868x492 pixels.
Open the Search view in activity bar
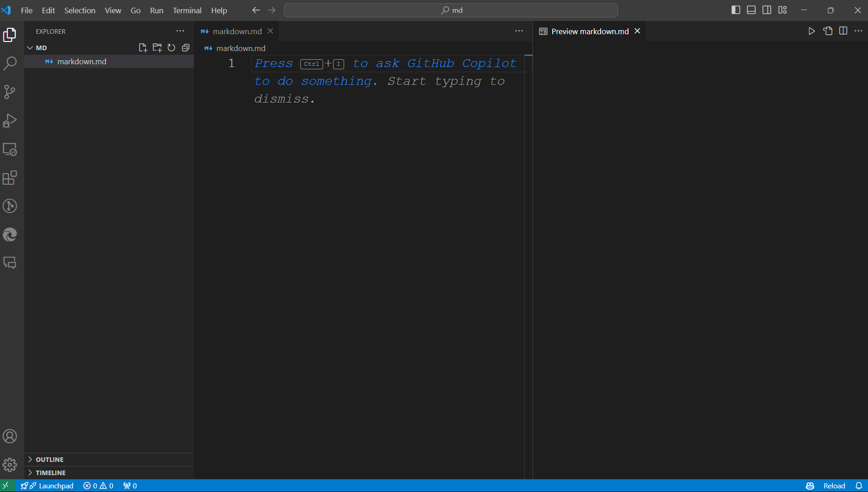point(10,63)
